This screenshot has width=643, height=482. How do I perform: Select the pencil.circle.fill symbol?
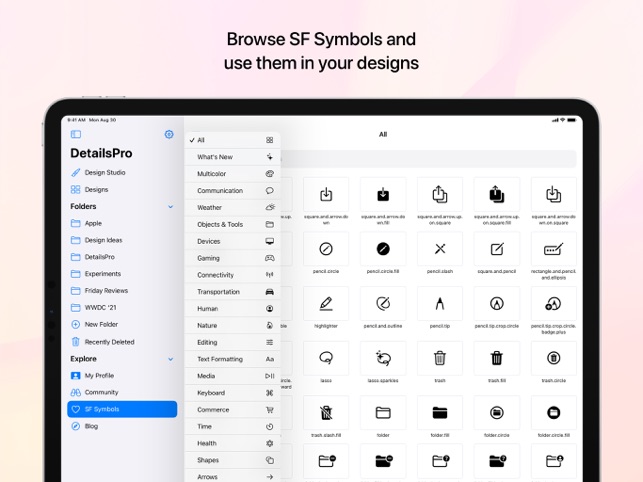[x=383, y=249]
